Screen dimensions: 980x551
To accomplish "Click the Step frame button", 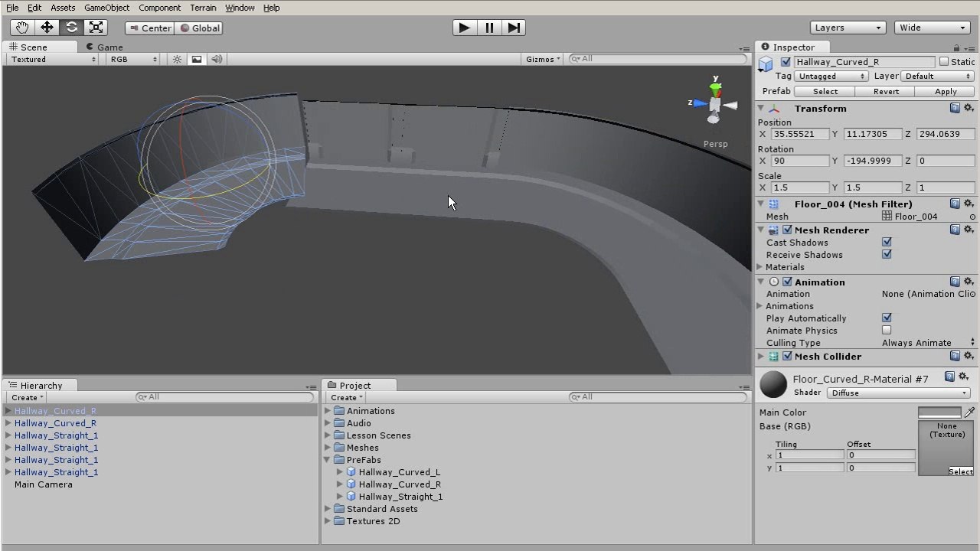I will [514, 28].
